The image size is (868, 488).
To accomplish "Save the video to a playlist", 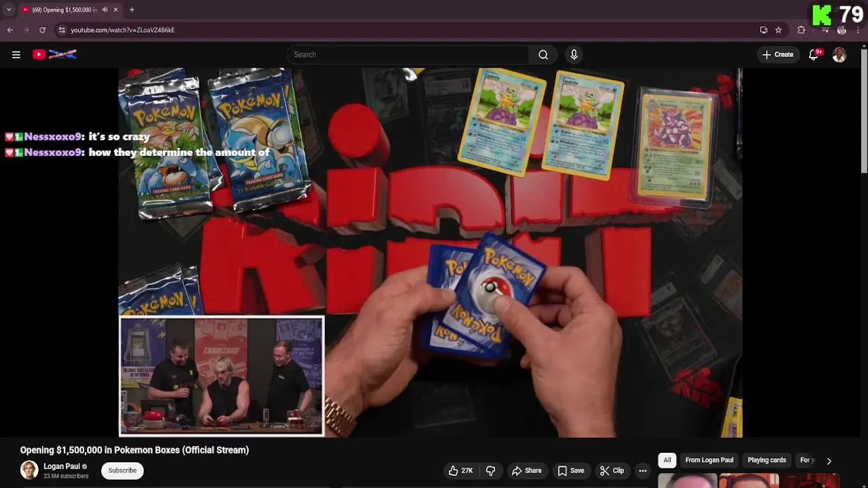I will [571, 470].
